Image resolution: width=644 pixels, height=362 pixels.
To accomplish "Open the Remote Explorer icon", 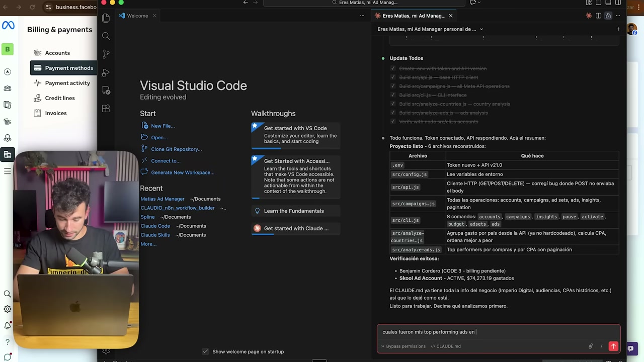I will pos(106,90).
